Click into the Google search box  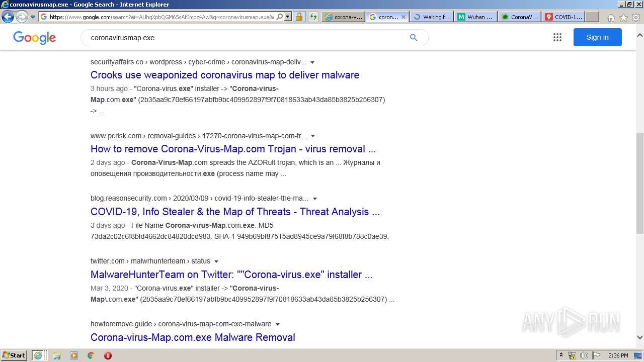pos(247,38)
